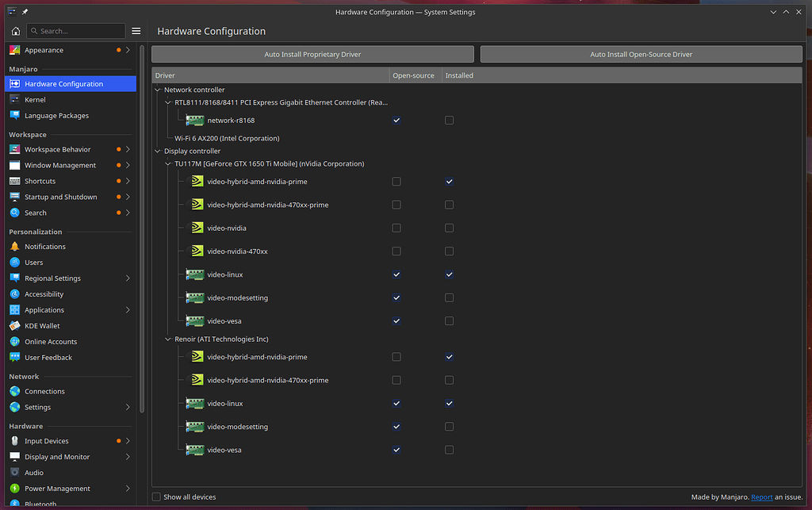Uncheck Open-source for video-vesa under Renoir

pos(396,450)
